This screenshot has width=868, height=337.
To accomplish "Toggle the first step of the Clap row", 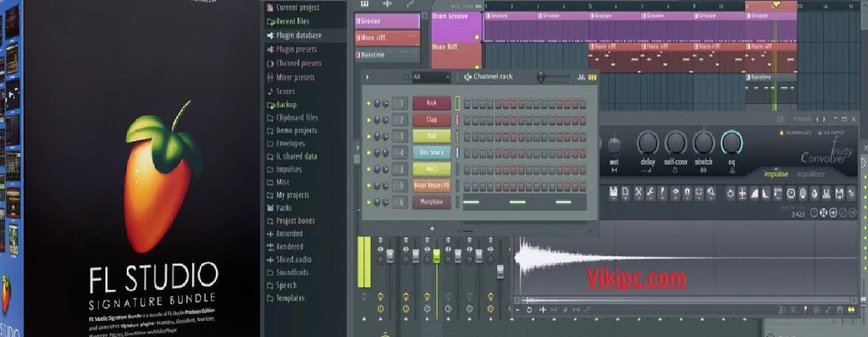I will click(467, 120).
